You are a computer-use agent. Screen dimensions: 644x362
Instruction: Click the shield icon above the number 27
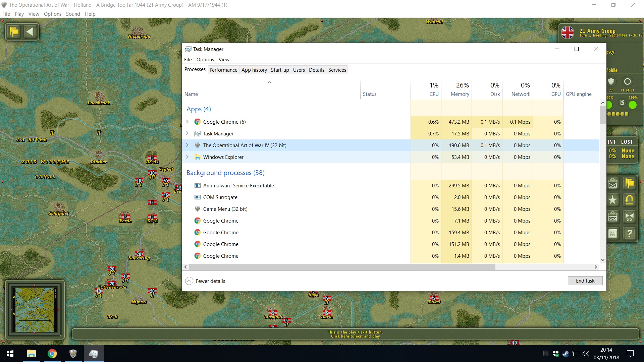coord(611,81)
